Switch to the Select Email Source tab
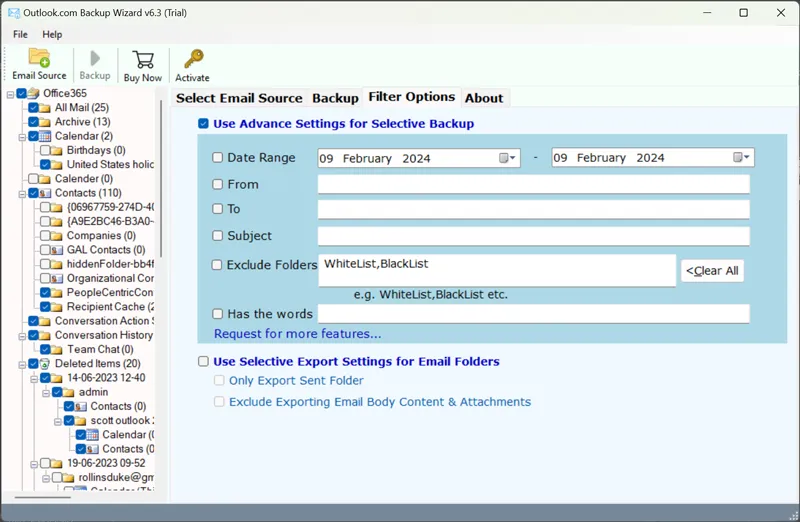The image size is (800, 522). pyautogui.click(x=239, y=98)
